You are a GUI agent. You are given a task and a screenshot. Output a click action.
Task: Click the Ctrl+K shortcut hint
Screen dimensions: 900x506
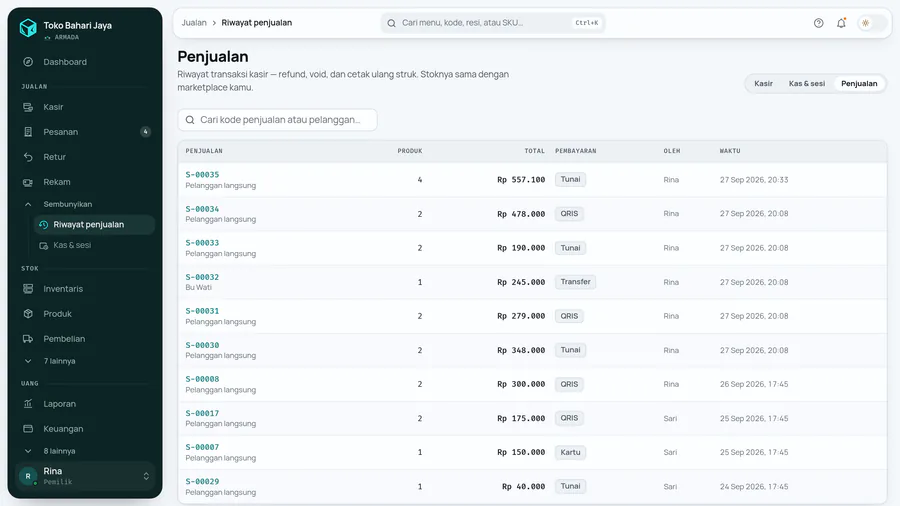coord(587,23)
